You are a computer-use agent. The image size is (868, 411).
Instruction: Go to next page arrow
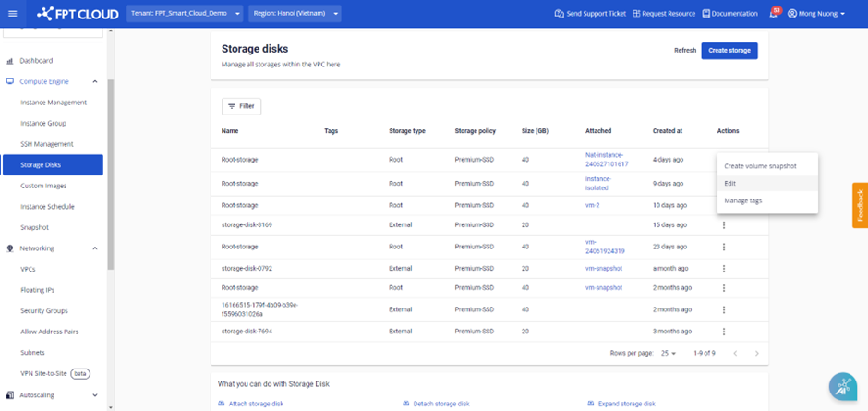757,353
